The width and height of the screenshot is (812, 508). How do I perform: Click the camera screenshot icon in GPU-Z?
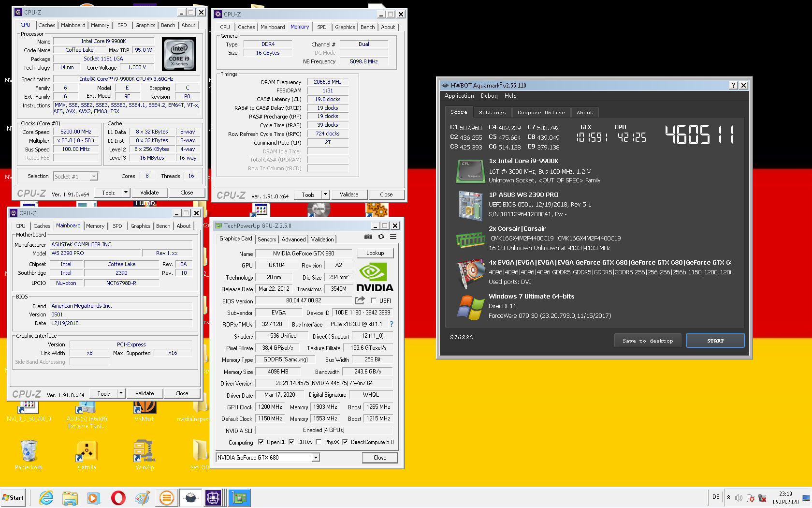368,237
